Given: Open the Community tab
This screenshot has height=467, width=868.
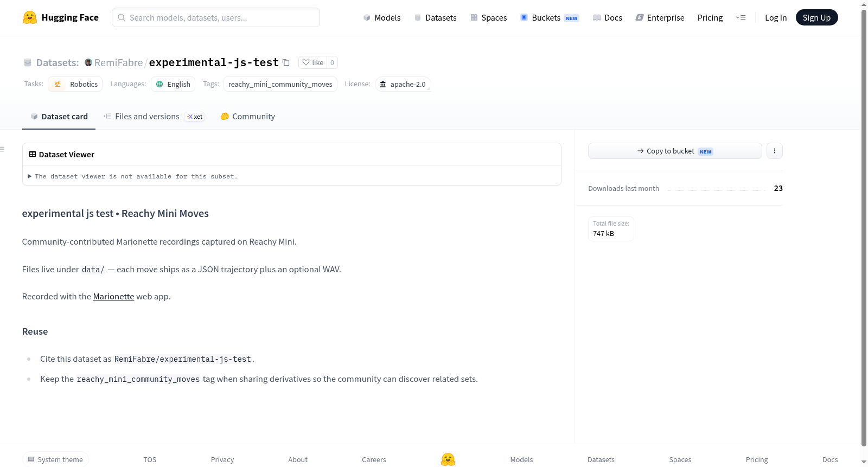Looking at the screenshot, I should click(x=247, y=117).
